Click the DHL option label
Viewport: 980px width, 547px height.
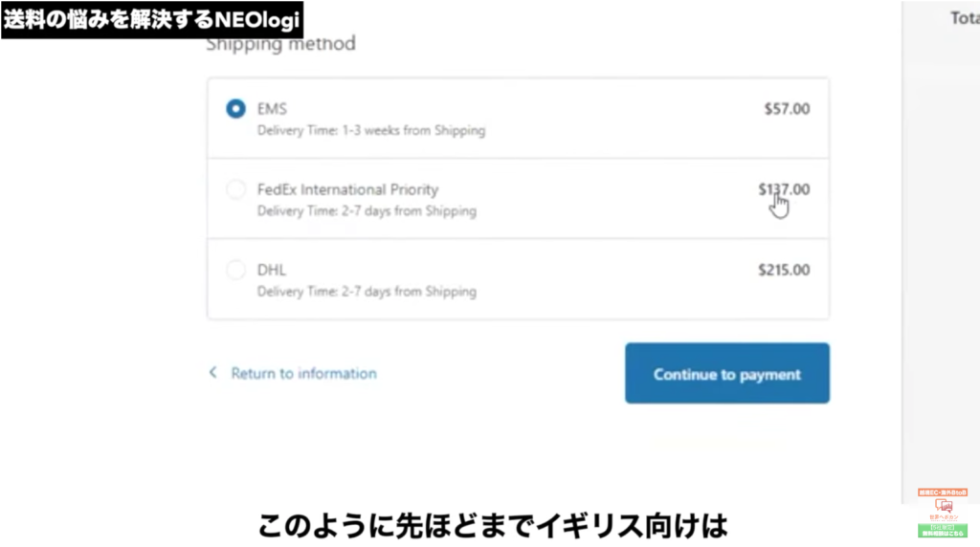click(x=271, y=270)
